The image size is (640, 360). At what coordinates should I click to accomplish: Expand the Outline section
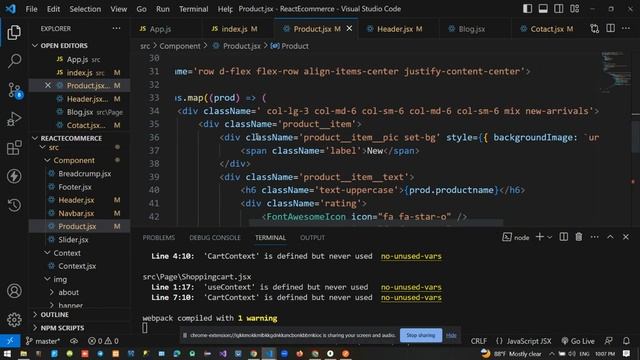pyautogui.click(x=54, y=315)
